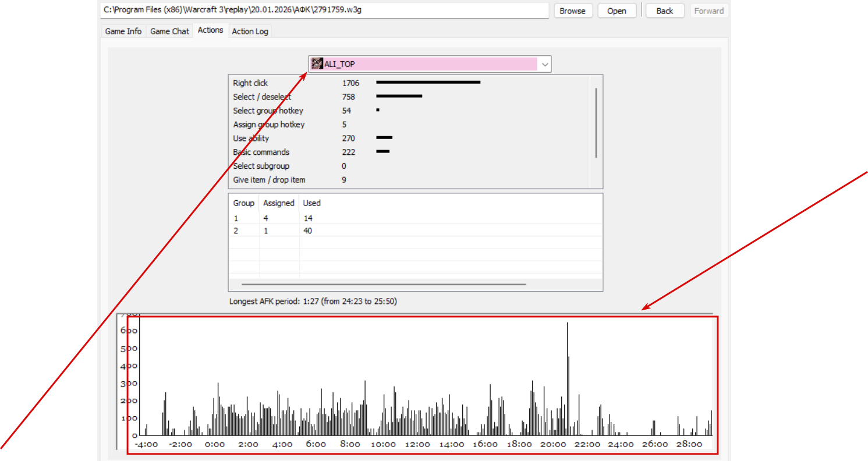Select the "Use ability" label
Screen dimensions: 868x461
click(x=251, y=139)
